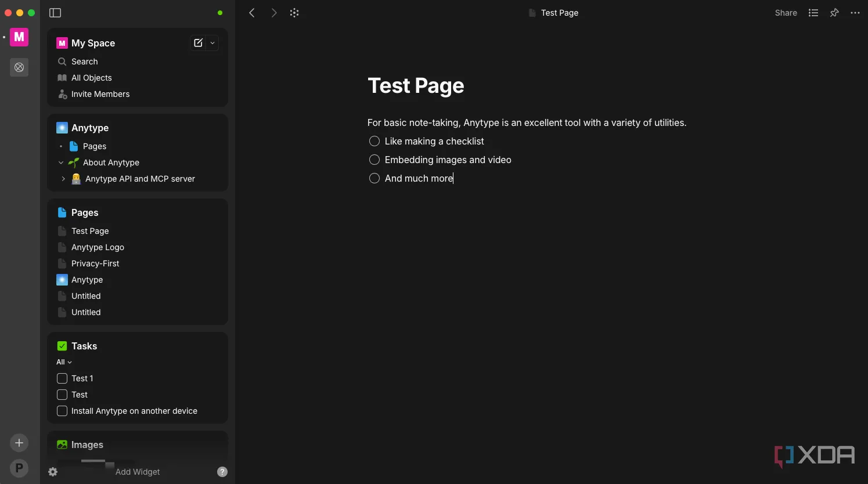Click the Pages widget blue page icon

62,212
